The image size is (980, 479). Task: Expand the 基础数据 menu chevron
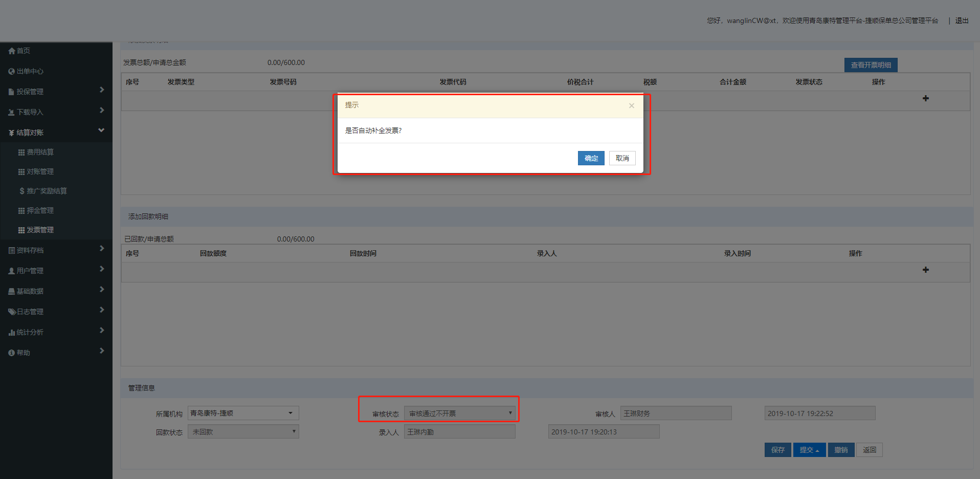(102, 289)
